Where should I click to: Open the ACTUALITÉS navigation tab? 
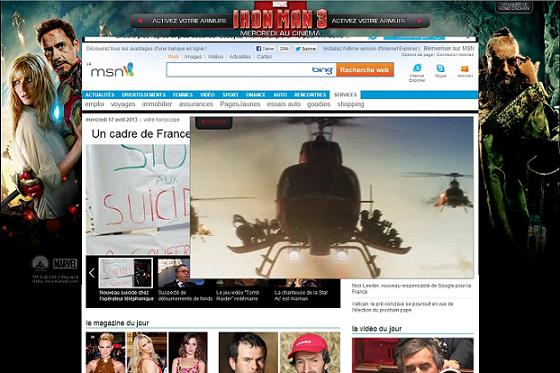(100, 95)
